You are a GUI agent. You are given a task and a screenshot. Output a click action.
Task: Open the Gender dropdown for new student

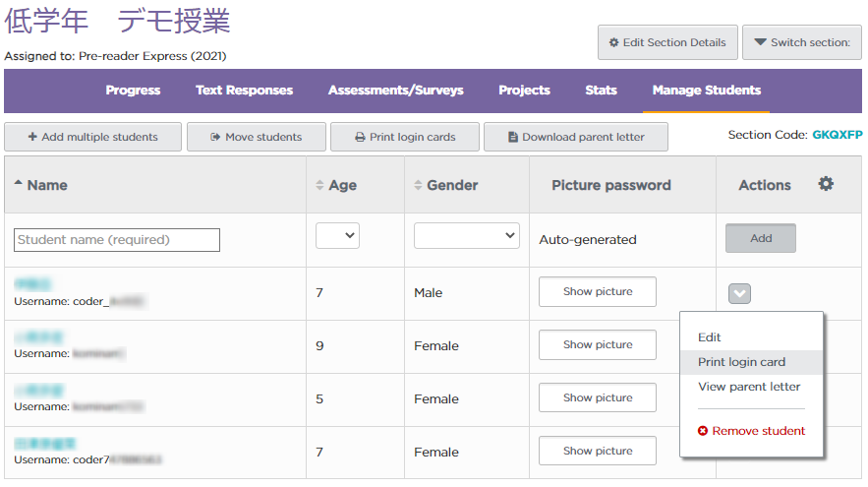[x=466, y=236]
